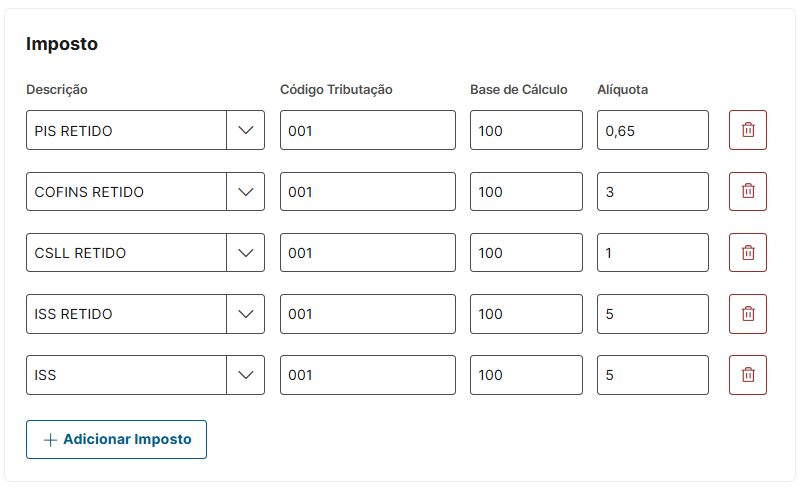The image size is (802, 488).
Task: Open the CSLL RETIDO description selector
Action: point(246,253)
